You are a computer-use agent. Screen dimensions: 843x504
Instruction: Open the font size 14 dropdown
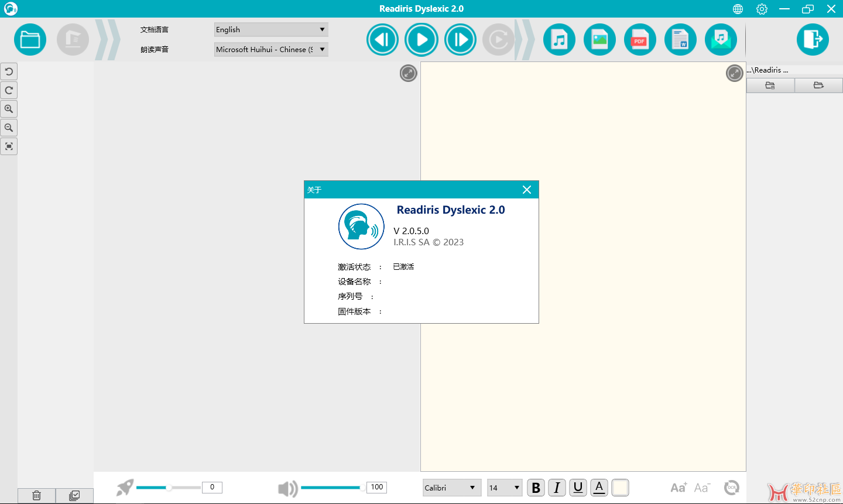(505, 488)
